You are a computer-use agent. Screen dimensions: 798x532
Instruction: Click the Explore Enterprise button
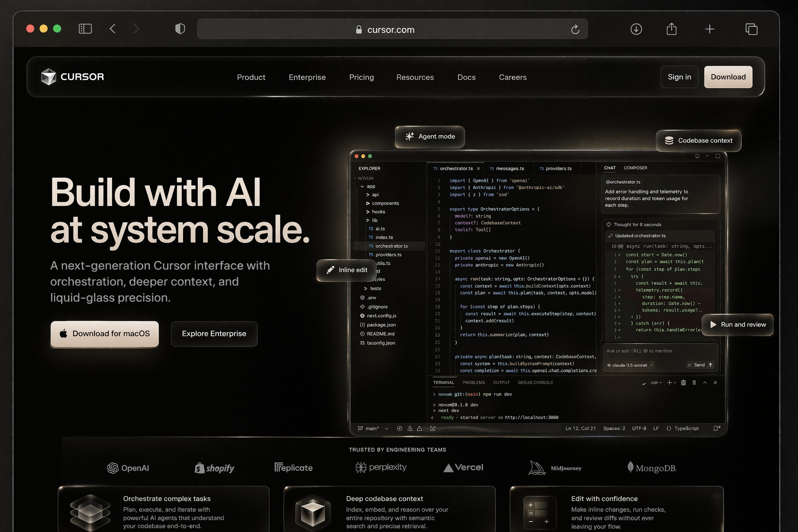[x=214, y=334]
